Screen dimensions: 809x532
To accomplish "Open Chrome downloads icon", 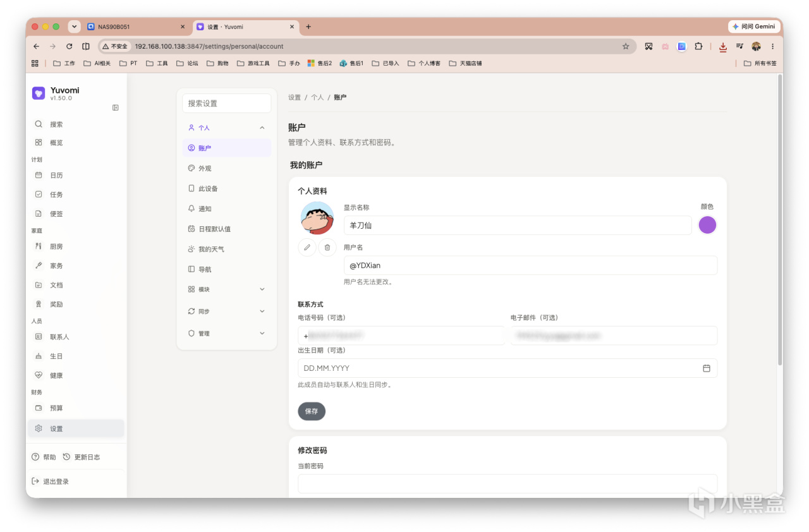I will coord(723,46).
